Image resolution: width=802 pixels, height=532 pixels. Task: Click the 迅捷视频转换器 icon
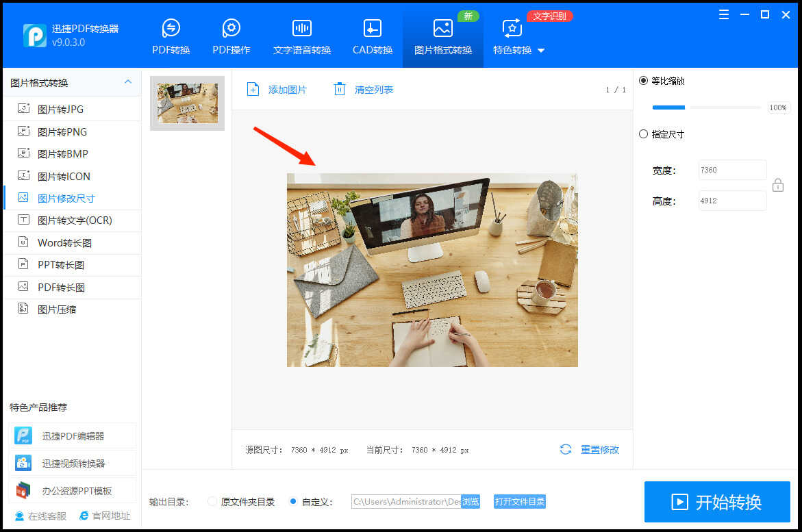click(x=23, y=463)
